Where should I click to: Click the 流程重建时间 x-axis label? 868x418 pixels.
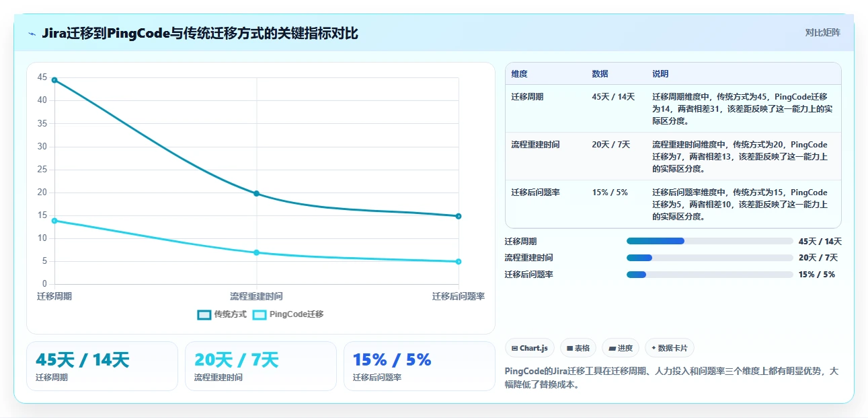(256, 296)
